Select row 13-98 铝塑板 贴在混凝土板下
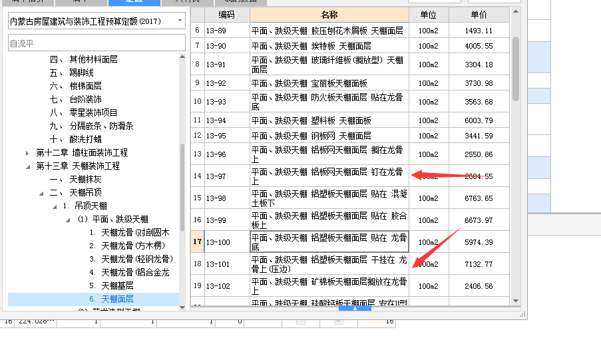The image size is (601, 364). coord(350,198)
